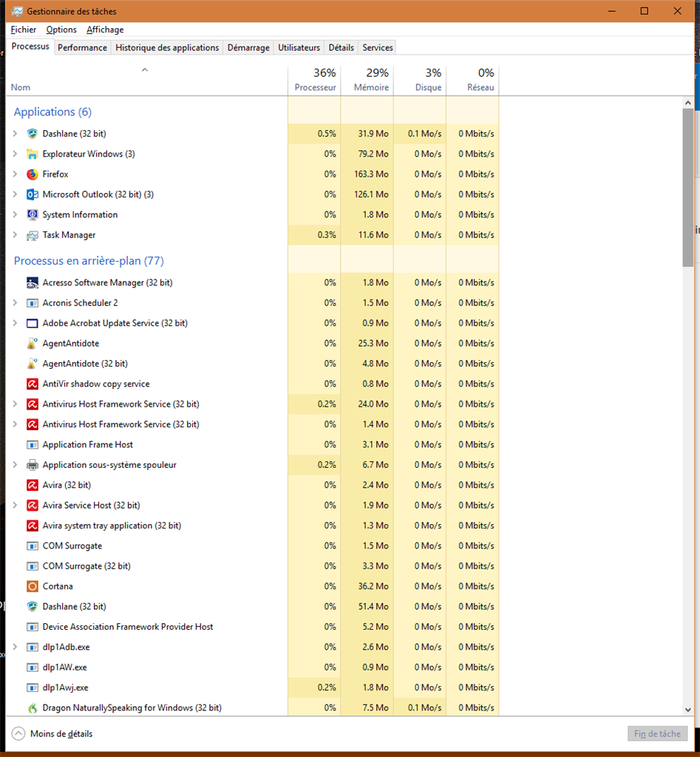This screenshot has width=700, height=757.
Task: Click the System Information icon
Action: 33,215
